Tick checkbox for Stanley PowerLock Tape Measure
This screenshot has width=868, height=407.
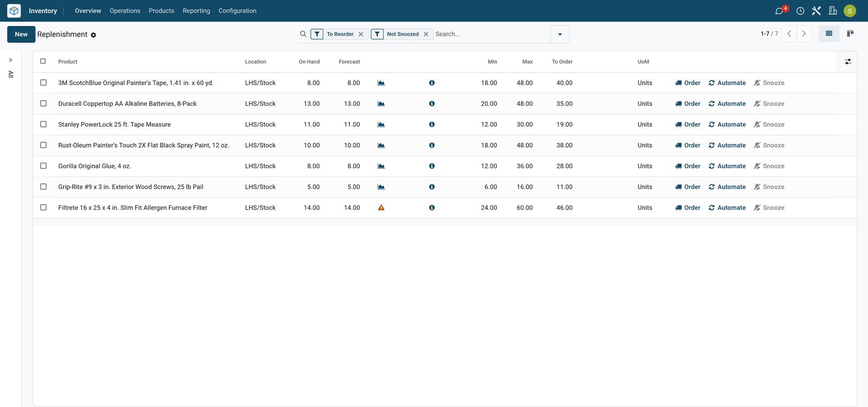pos(43,124)
